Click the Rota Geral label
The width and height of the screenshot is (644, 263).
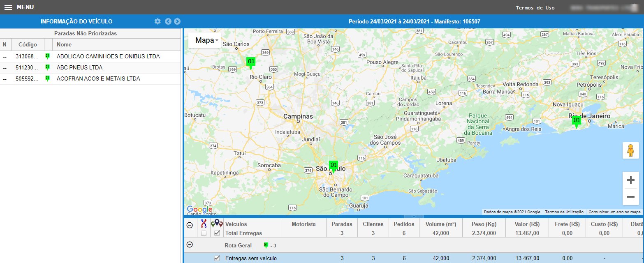pos(238,246)
